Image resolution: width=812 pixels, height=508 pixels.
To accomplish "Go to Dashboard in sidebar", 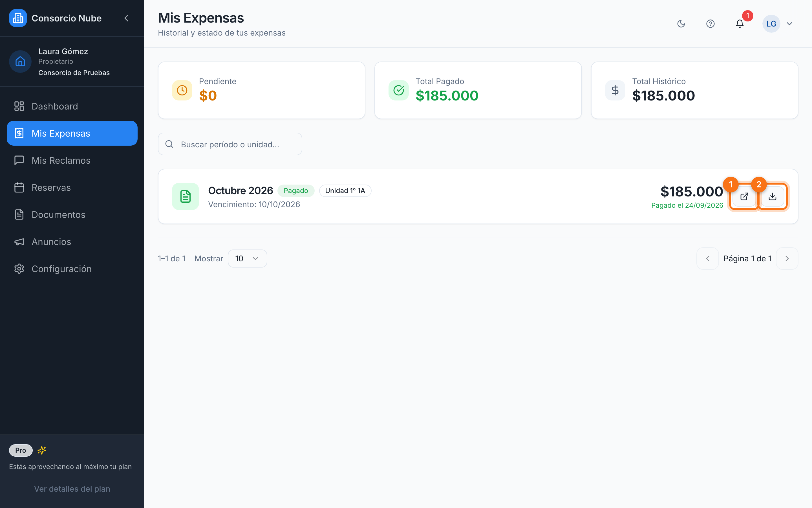I will coord(72,106).
